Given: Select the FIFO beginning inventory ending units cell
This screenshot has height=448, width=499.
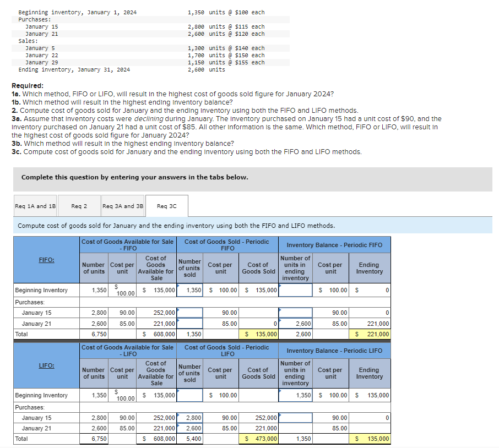Looking at the screenshot, I should click(x=295, y=290).
